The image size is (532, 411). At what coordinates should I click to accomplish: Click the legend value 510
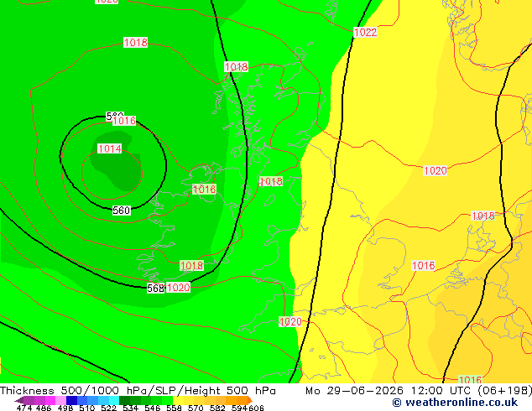pos(87,408)
